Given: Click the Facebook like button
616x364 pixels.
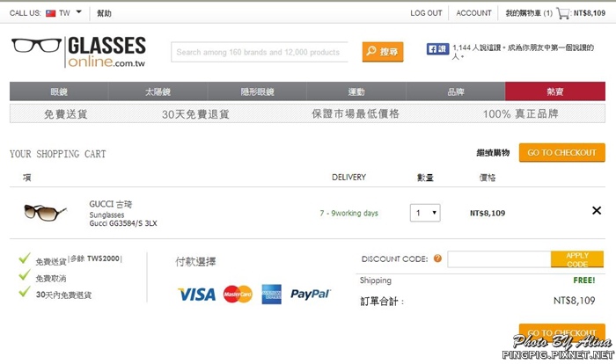Looking at the screenshot, I should tap(437, 49).
